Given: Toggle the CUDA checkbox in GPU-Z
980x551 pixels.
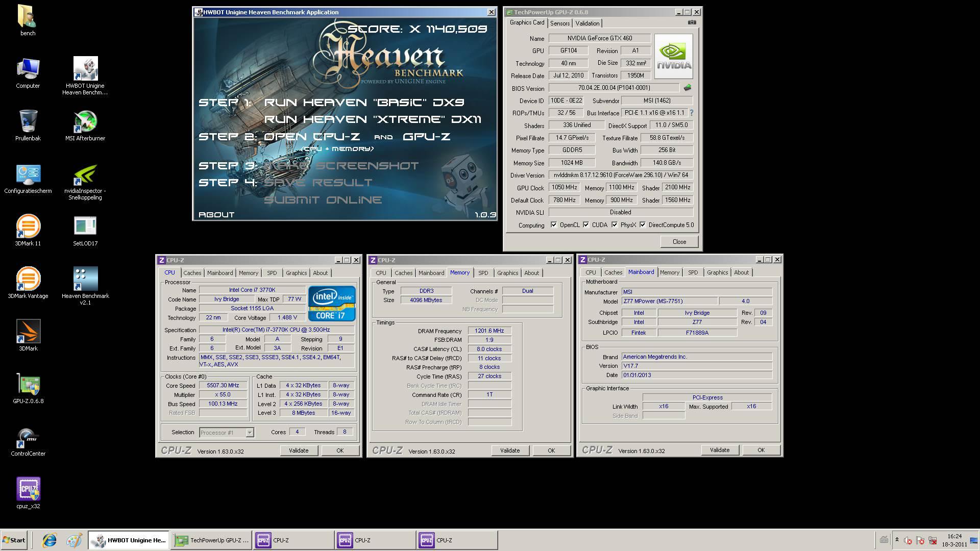Looking at the screenshot, I should [x=586, y=225].
